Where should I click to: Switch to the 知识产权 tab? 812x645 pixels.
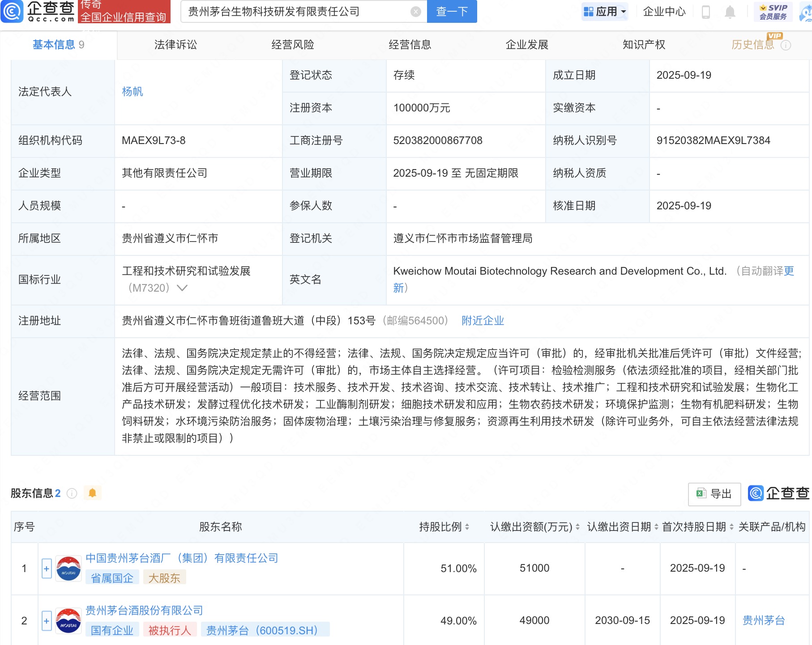point(644,45)
